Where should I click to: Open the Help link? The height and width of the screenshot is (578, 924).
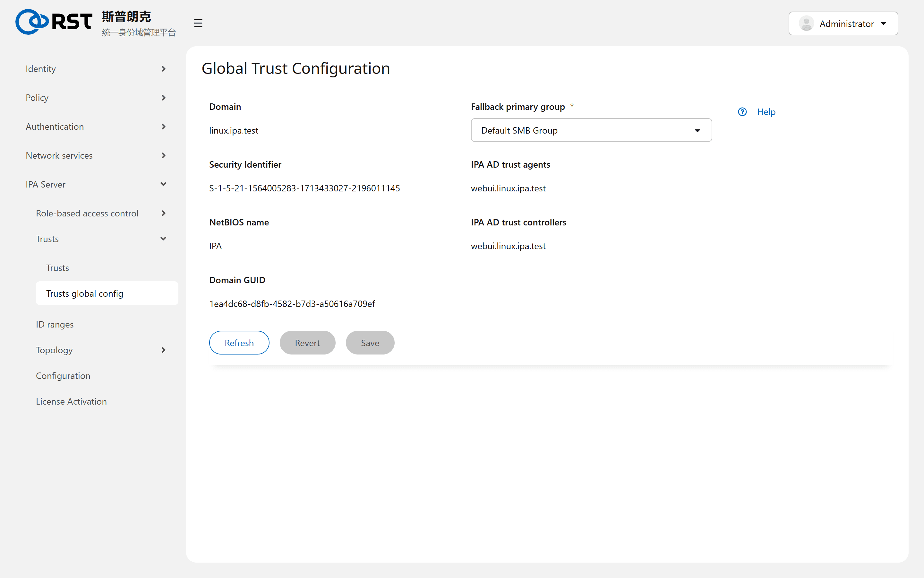766,112
